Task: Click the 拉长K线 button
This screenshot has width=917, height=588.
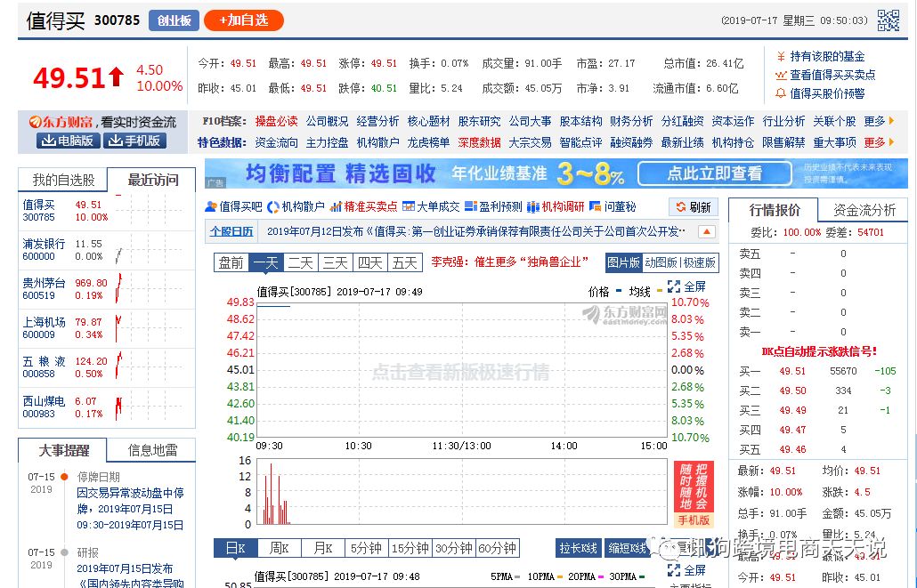Action: [578, 548]
